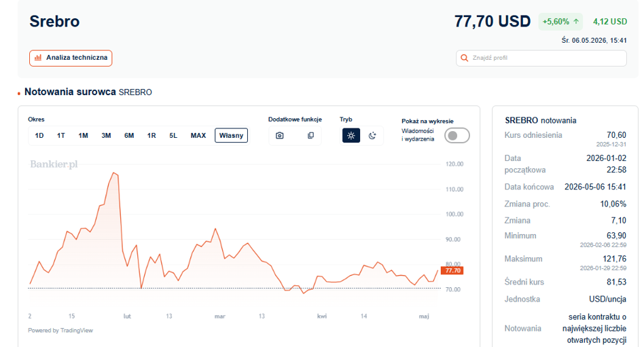
Task: Click the Zmiana proc. value 10,06%
Action: click(x=613, y=204)
